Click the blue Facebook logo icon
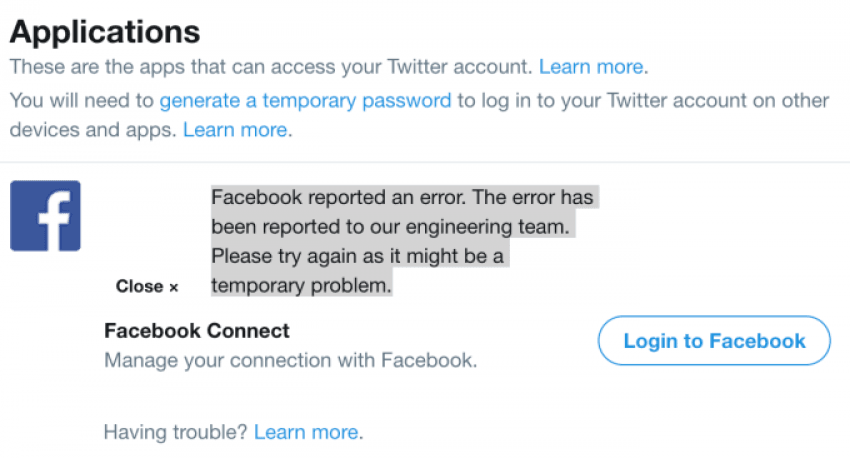Screen dimensions: 850x458 45,216
